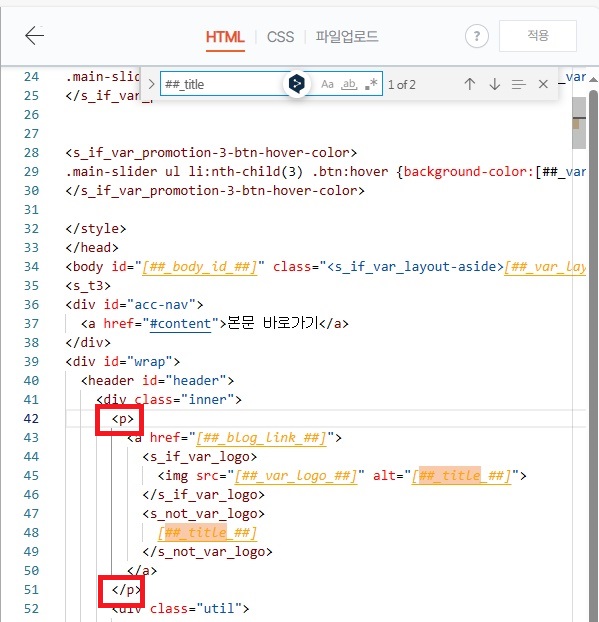
Task: Open the help question mark icon
Action: click(476, 36)
